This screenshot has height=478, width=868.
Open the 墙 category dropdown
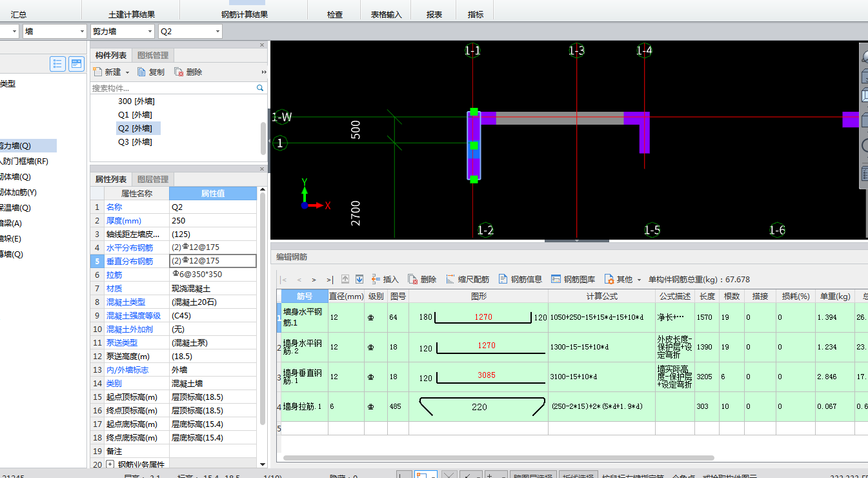pyautogui.click(x=82, y=31)
